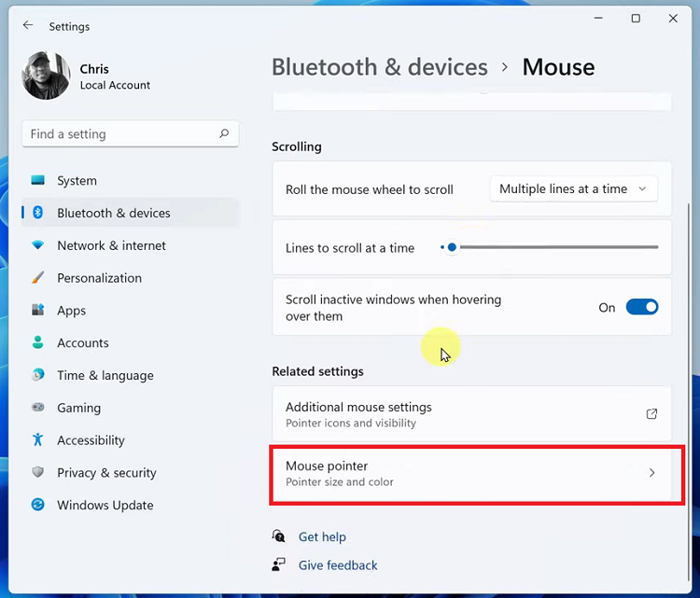Click the Bluetooth icon in sidebar
This screenshot has height=598, width=700.
click(x=38, y=213)
